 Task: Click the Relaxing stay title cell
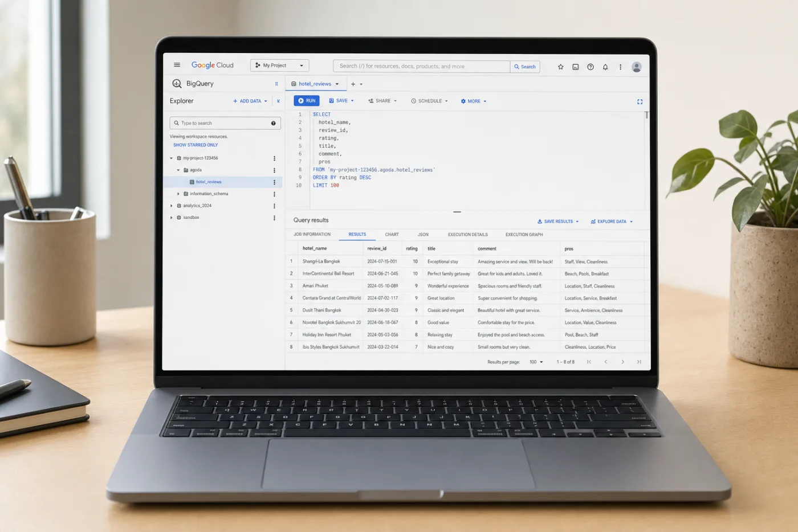(440, 335)
